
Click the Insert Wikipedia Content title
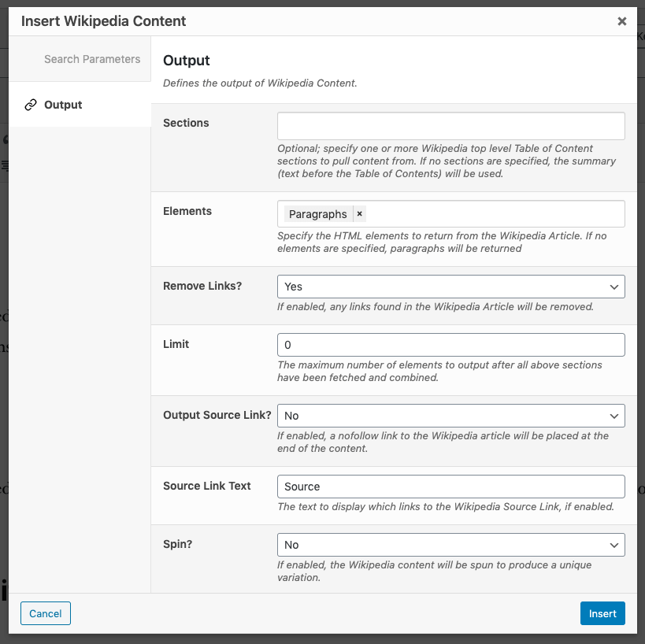coord(104,21)
